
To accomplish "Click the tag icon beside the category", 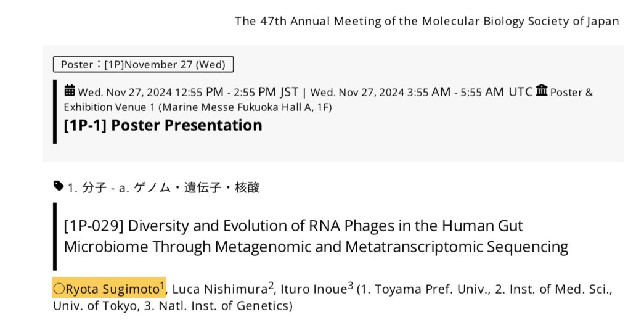I will 59,186.
